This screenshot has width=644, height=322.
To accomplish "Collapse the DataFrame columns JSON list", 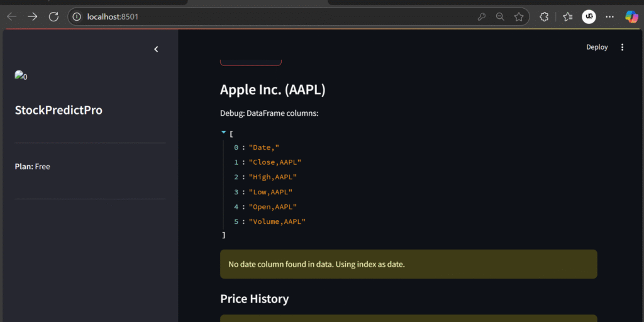I will click(223, 132).
